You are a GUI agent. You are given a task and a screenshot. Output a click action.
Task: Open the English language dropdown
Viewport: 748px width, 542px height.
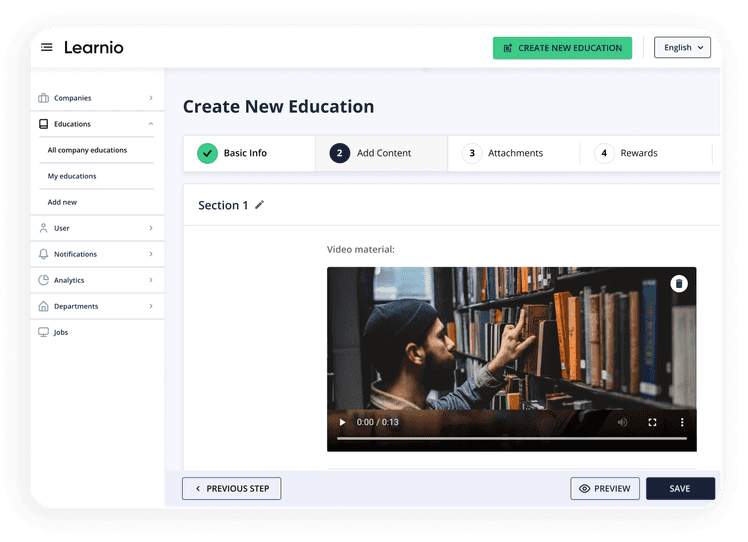(682, 47)
